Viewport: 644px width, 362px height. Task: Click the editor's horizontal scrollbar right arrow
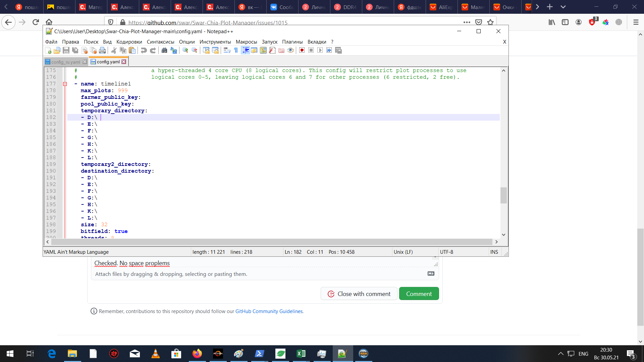[x=497, y=242]
